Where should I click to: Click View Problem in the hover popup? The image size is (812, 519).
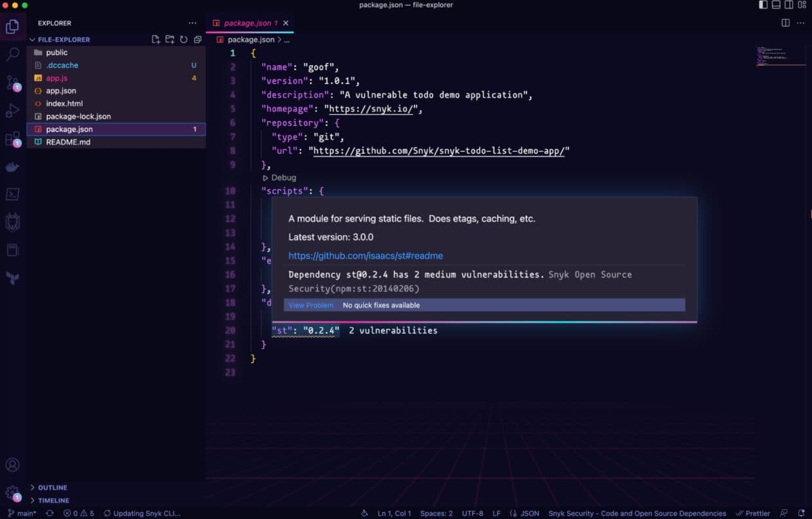tap(310, 305)
